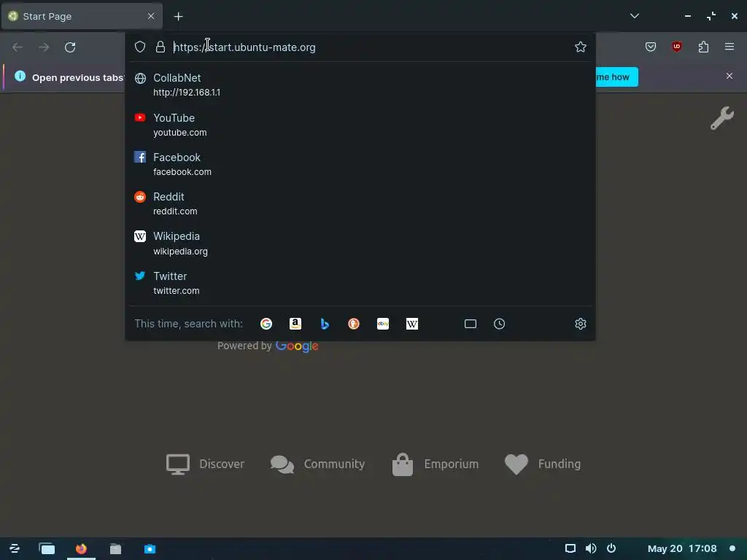Image resolution: width=747 pixels, height=560 pixels.
Task: Show workspaces via taskbar window icon
Action: pos(47,548)
